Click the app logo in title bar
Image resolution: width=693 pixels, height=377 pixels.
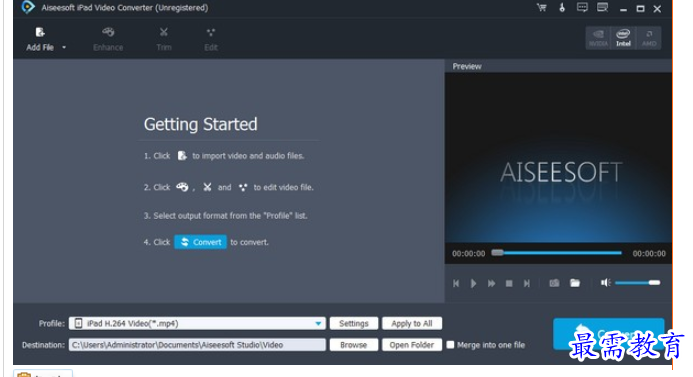point(27,7)
